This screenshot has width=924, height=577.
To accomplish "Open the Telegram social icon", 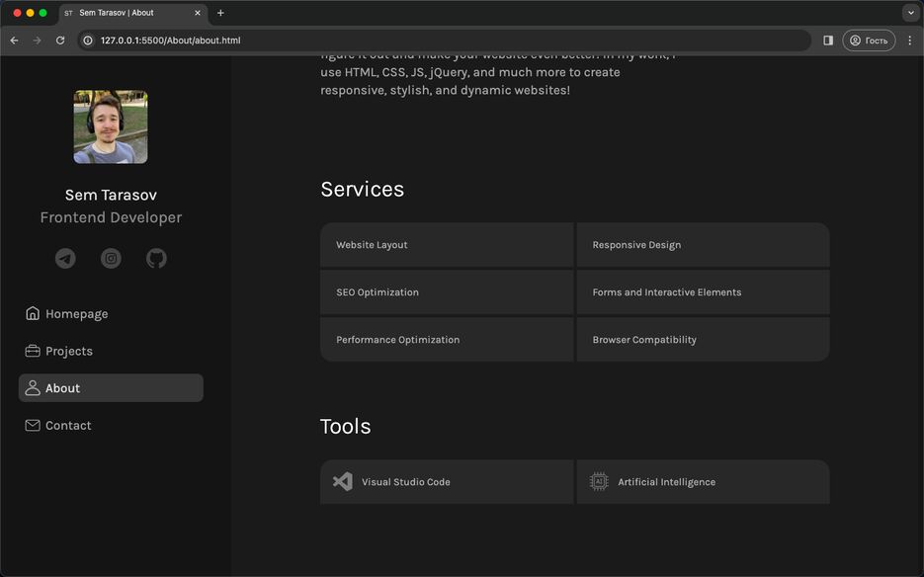I will pyautogui.click(x=65, y=258).
